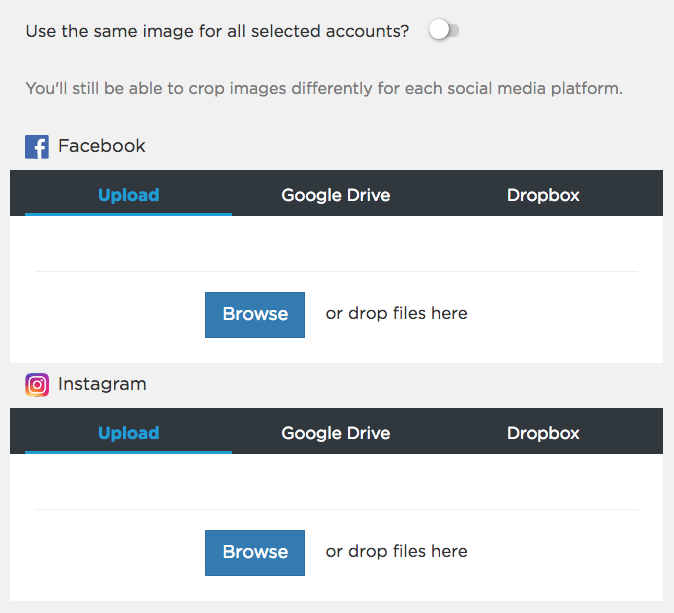This screenshot has height=613, width=674.
Task: Click the Instagram section label
Action: 102,384
